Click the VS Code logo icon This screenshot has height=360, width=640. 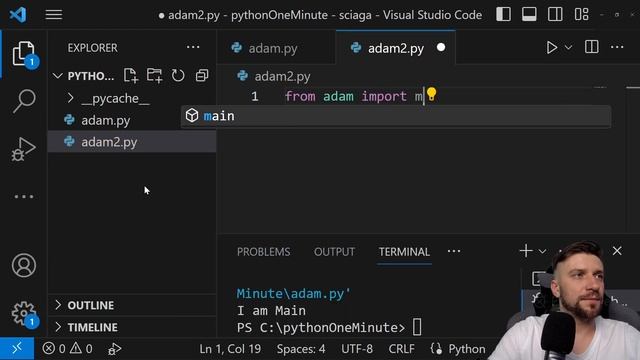[18, 15]
